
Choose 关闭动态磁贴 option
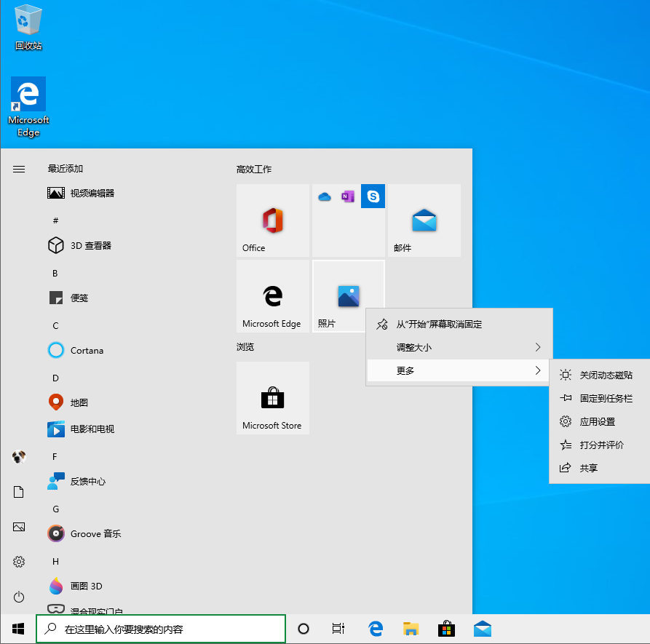point(600,375)
